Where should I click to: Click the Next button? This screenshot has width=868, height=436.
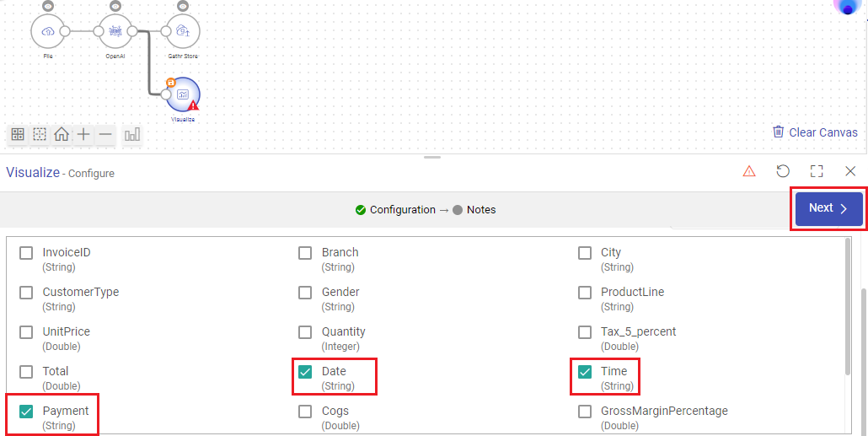pos(828,208)
